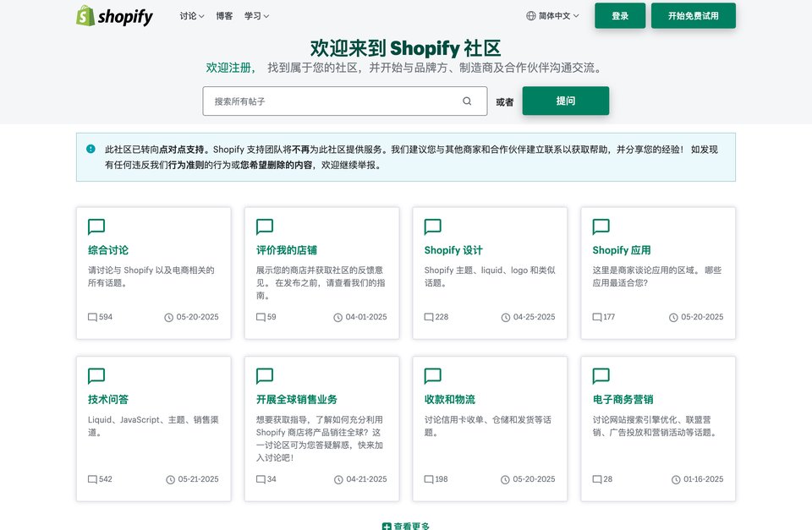
Task: Click the clock icon beside 04-21-2025
Action: coord(338,480)
